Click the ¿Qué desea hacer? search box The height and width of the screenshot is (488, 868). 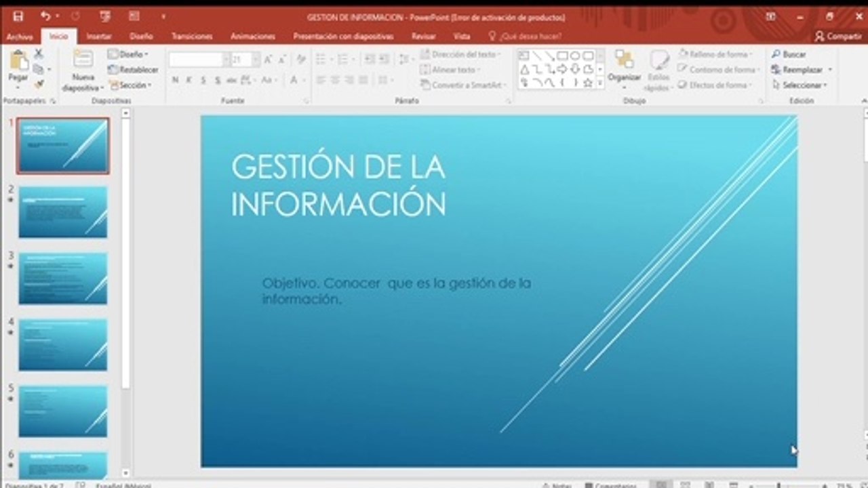pos(525,37)
